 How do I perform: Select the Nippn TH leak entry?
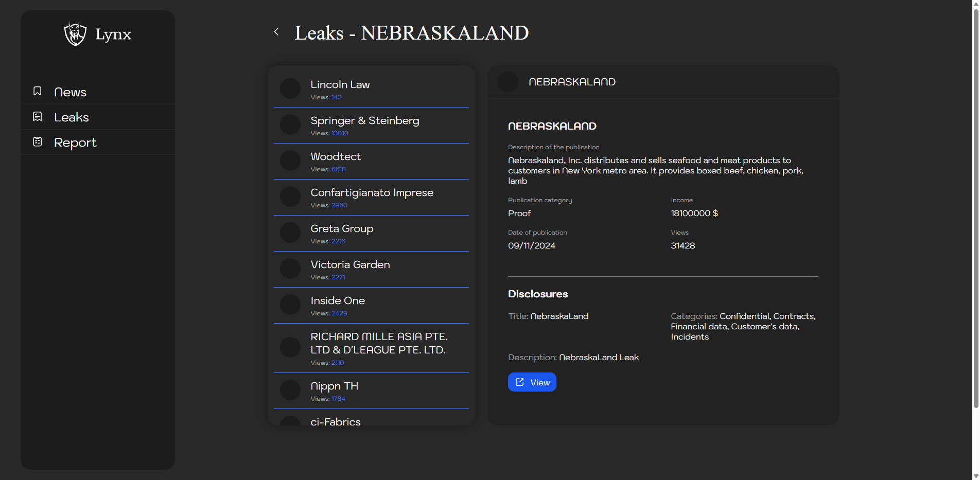coord(334,386)
